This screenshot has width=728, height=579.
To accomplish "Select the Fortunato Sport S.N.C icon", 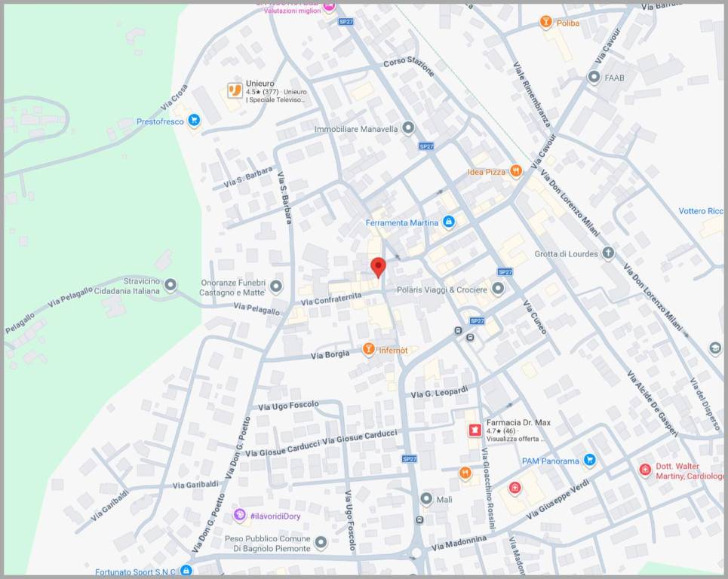I will tap(186, 570).
